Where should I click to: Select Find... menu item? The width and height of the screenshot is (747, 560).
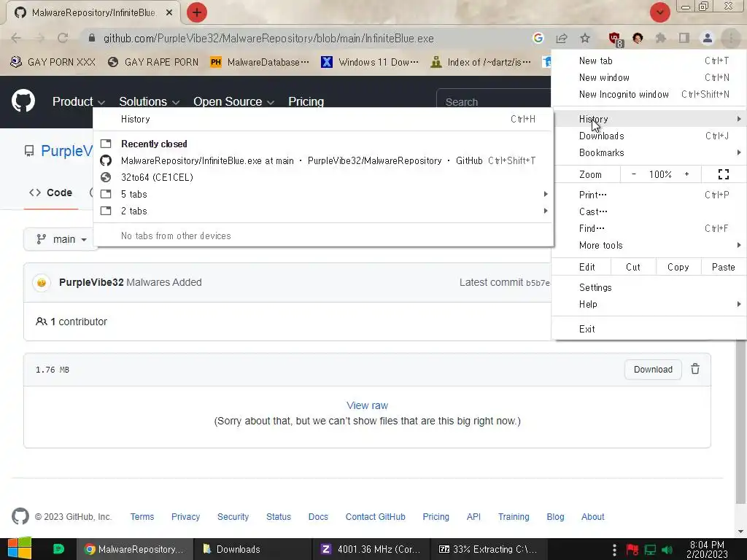(x=649, y=228)
